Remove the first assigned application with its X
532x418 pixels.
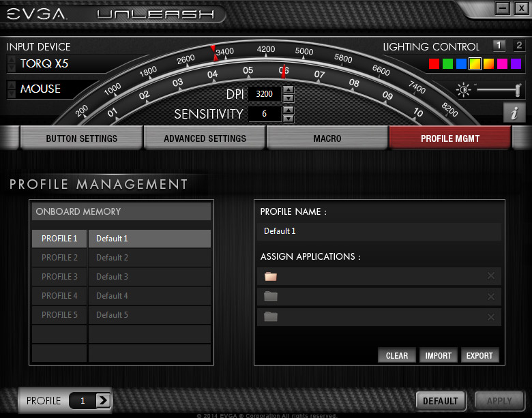point(491,276)
